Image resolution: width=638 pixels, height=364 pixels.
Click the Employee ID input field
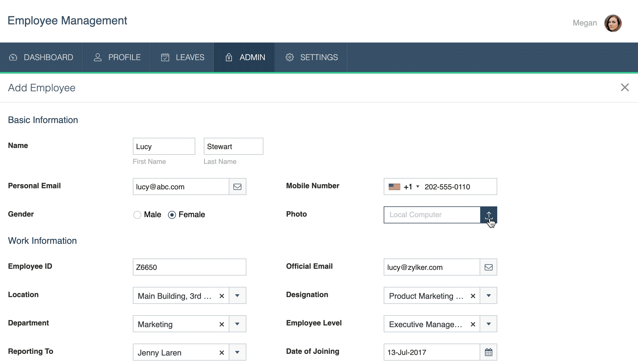click(189, 267)
